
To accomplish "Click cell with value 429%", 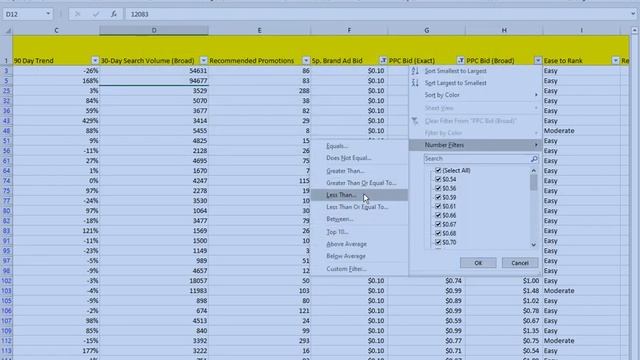I will (x=56, y=121).
